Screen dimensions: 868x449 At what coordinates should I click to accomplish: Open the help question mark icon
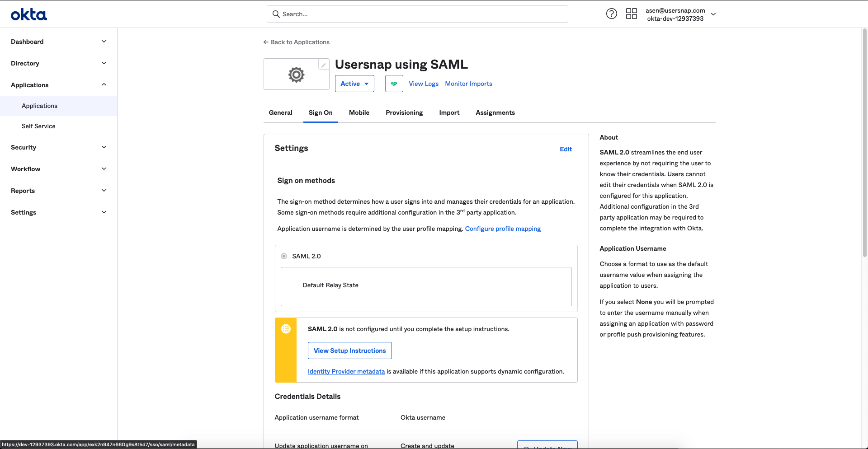(611, 14)
